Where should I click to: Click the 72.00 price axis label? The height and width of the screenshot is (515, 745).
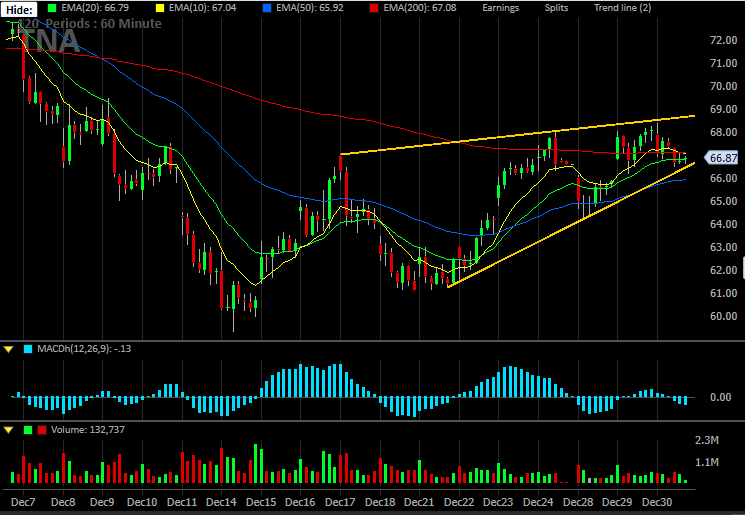(724, 40)
